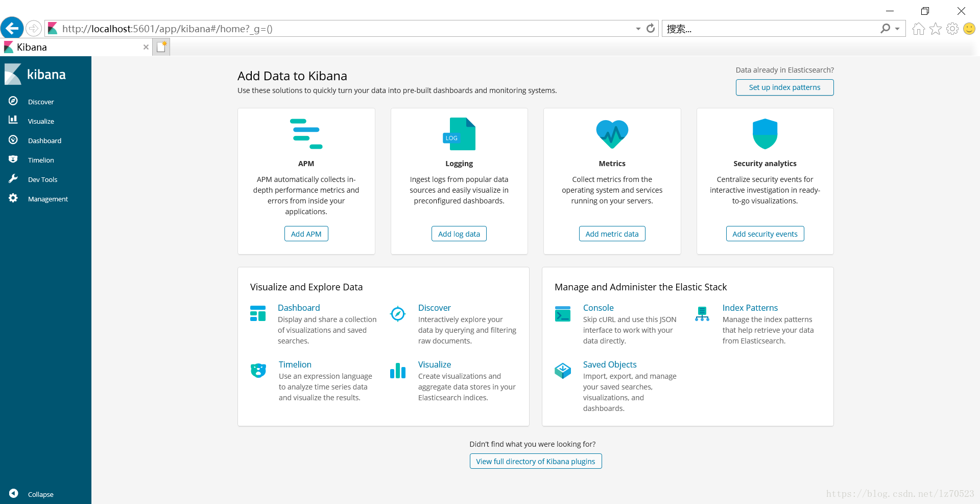The height and width of the screenshot is (504, 980).
Task: Click the Discover compass icon in Explore section
Action: [x=398, y=313]
